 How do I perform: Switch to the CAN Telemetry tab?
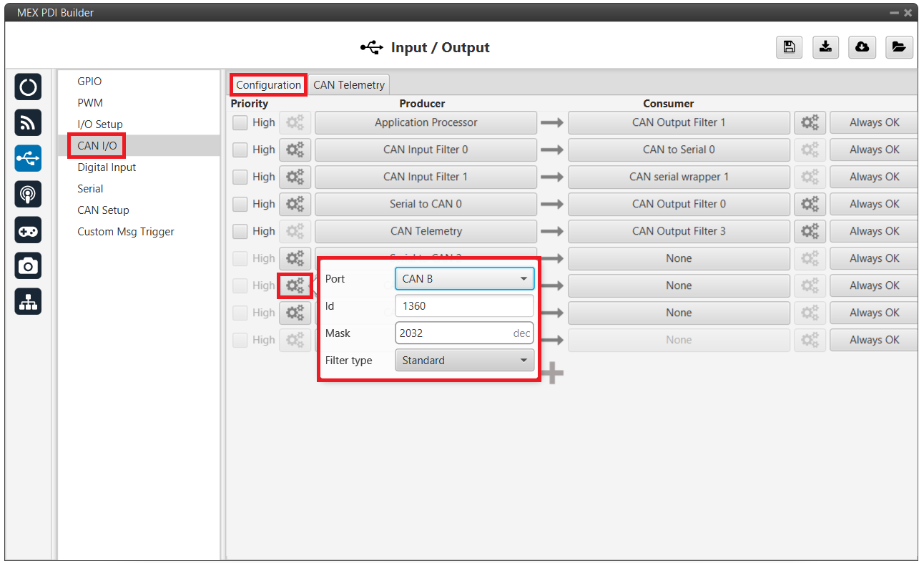[x=349, y=84]
